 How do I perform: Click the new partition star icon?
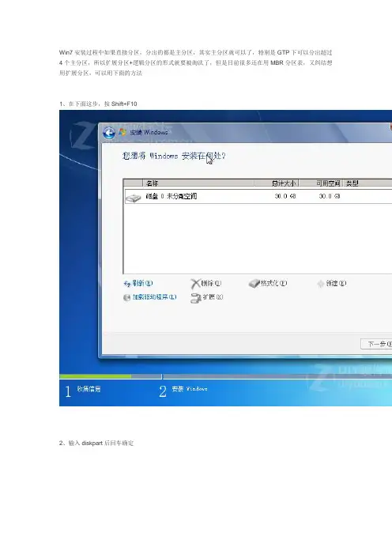[x=321, y=284]
